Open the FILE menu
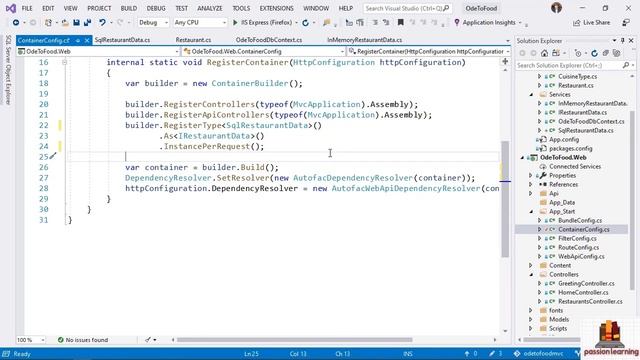640x360 pixels. click(27, 8)
